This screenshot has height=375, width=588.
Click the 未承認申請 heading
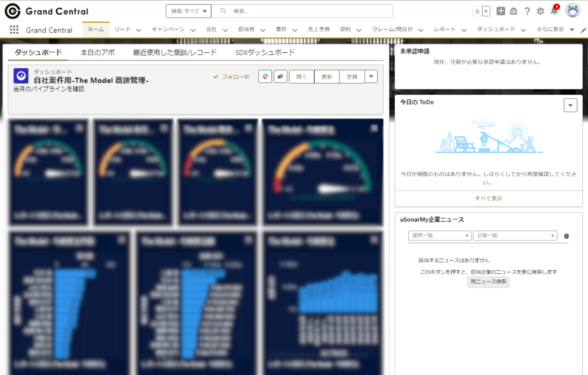(x=415, y=51)
